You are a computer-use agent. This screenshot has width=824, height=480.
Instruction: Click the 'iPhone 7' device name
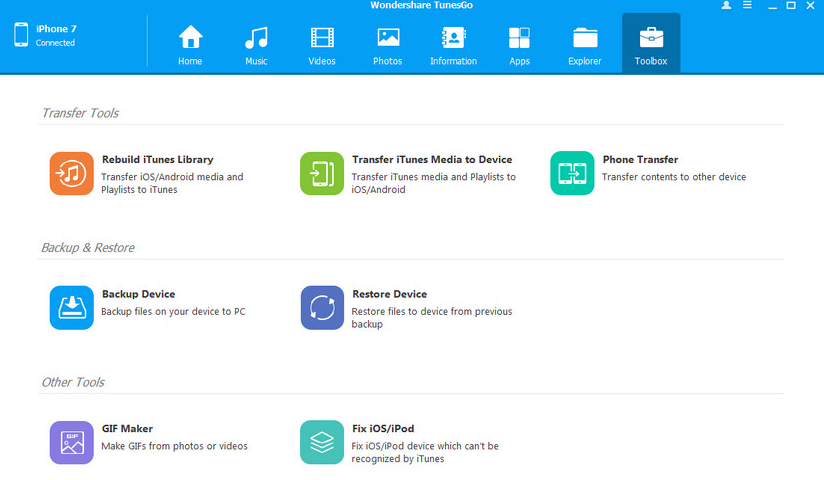(x=56, y=29)
